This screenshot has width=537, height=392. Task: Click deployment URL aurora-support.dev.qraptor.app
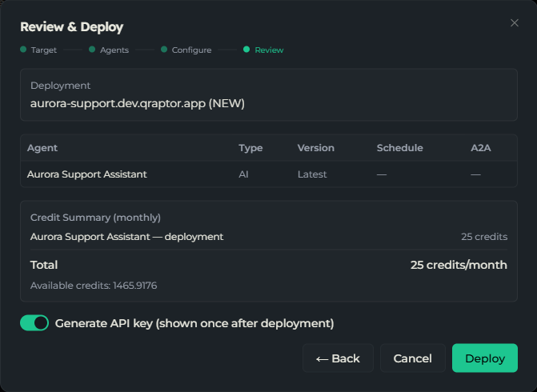coord(138,103)
